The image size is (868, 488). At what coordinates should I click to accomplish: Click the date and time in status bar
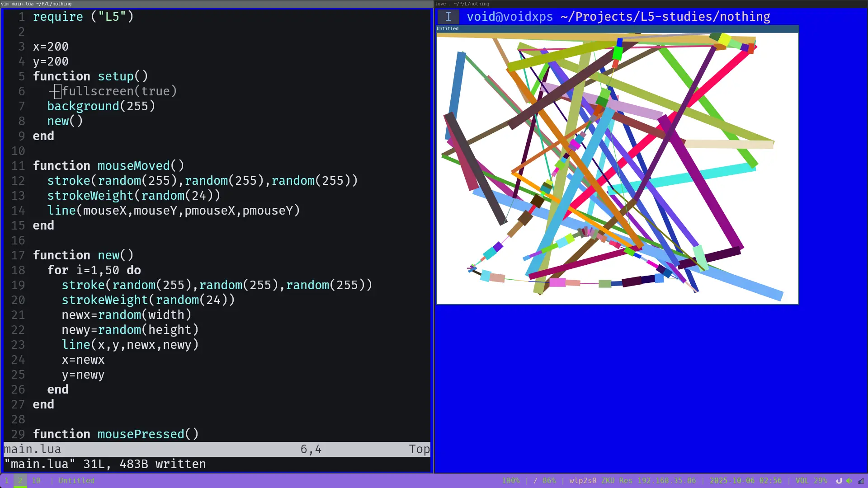[x=745, y=481]
